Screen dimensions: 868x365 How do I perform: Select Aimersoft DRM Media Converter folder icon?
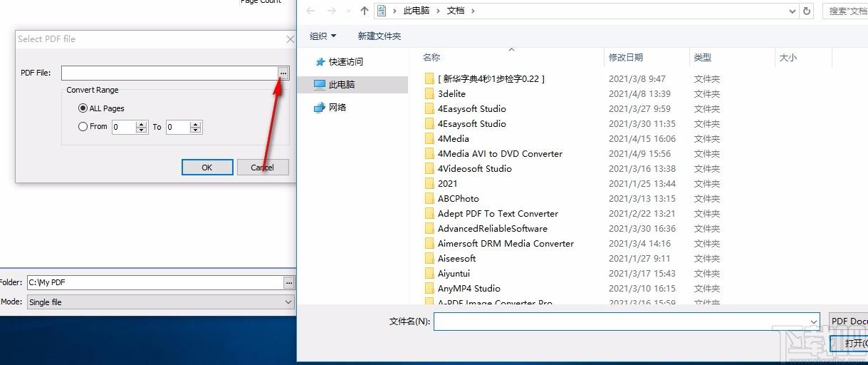[429, 243]
